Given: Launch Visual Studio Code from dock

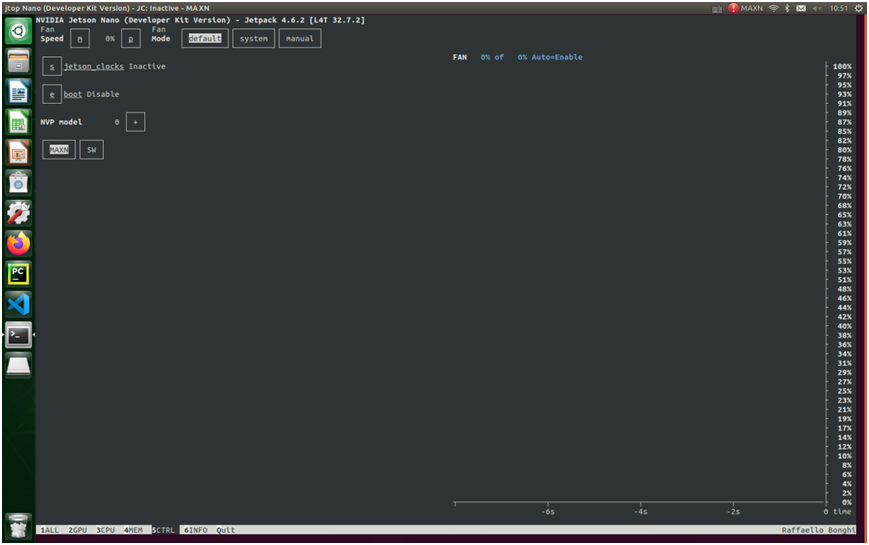Looking at the screenshot, I should (x=18, y=304).
